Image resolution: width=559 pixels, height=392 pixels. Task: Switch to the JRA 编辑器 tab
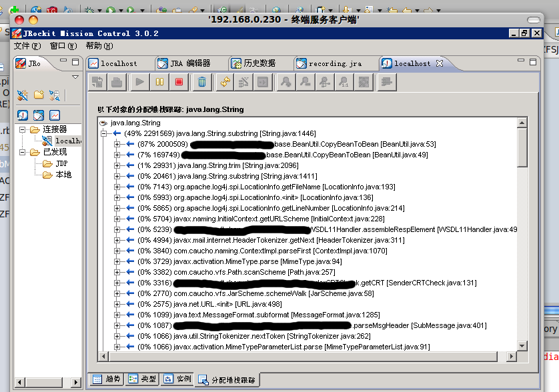coord(184,63)
